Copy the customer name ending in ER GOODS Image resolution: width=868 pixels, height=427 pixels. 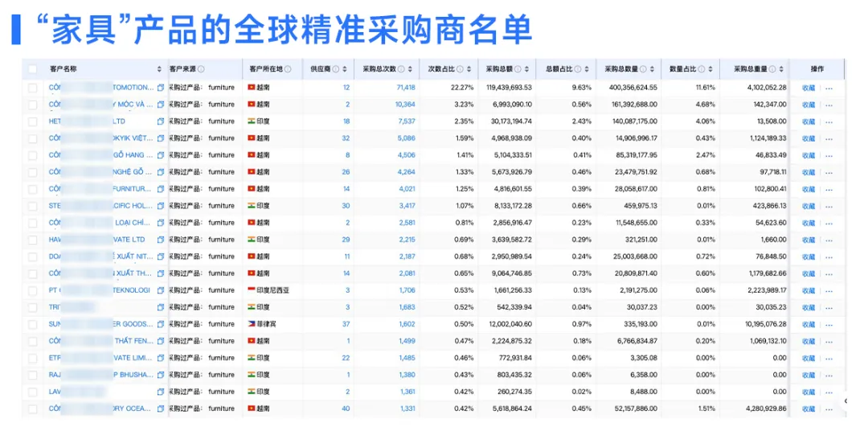[161, 324]
